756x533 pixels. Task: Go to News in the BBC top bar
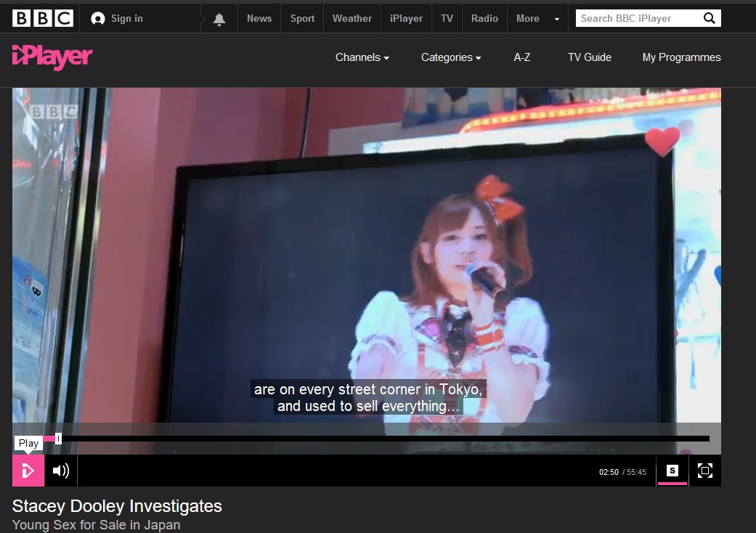pyautogui.click(x=259, y=18)
